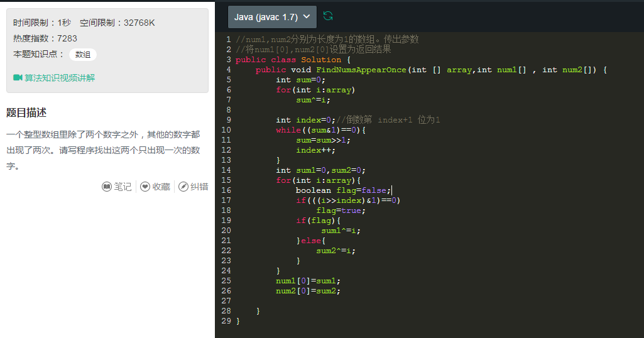Click the problem description paragraph
Screen dimensions: 644x338
pyautogui.click(x=104, y=150)
